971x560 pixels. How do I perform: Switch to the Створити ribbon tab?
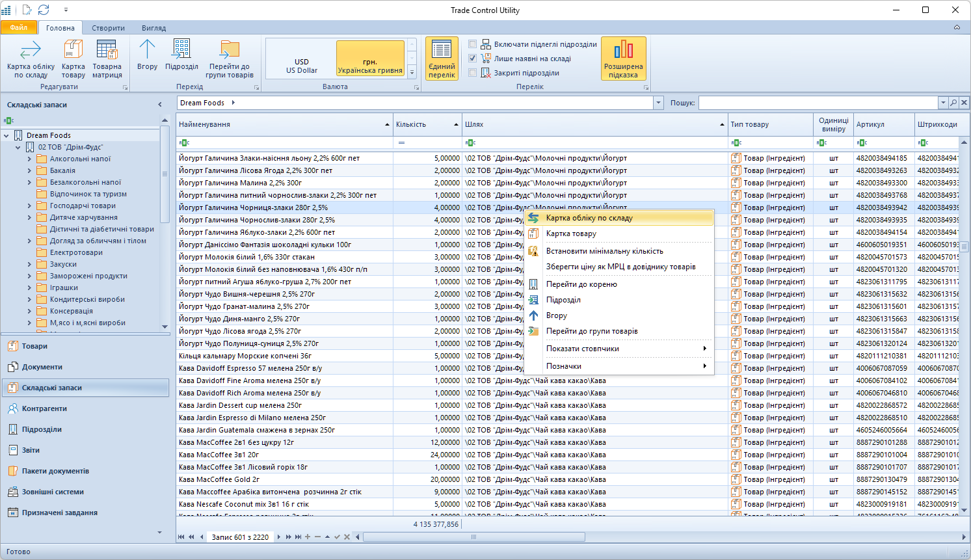click(108, 28)
